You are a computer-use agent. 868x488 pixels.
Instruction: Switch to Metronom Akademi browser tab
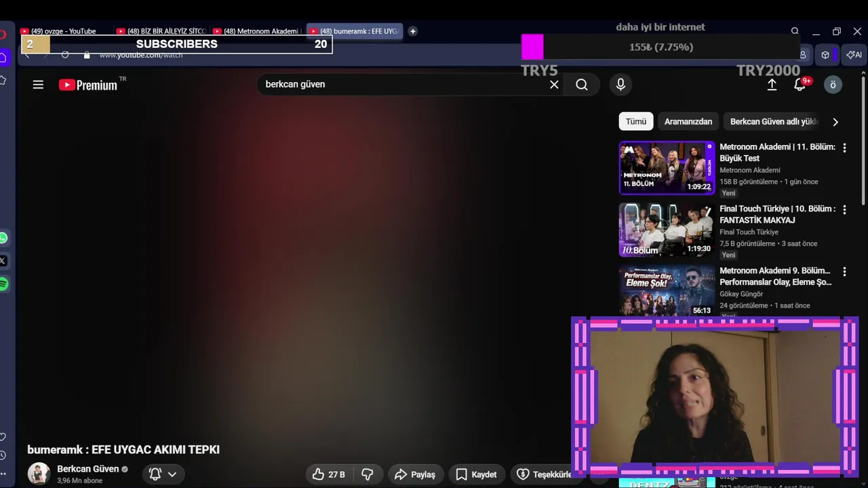[x=256, y=31]
